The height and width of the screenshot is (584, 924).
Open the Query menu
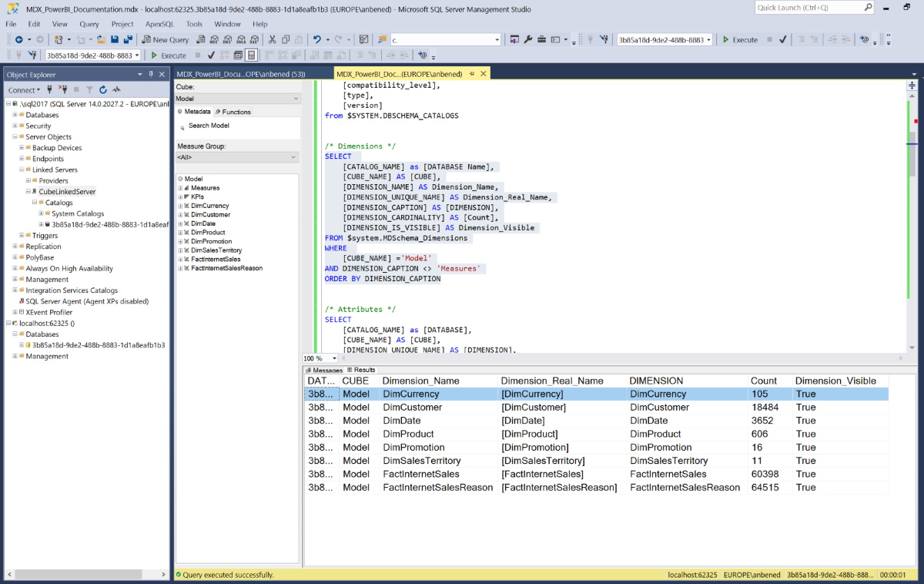click(89, 24)
